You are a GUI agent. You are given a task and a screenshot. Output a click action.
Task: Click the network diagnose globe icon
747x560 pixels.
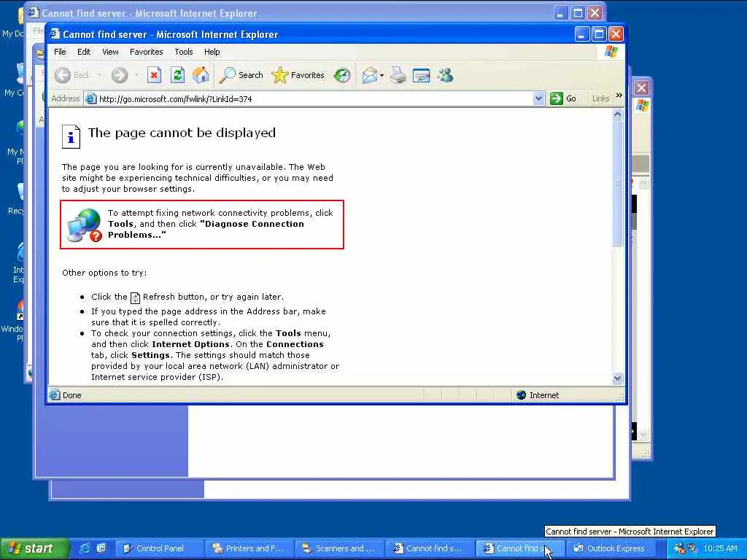click(85, 225)
